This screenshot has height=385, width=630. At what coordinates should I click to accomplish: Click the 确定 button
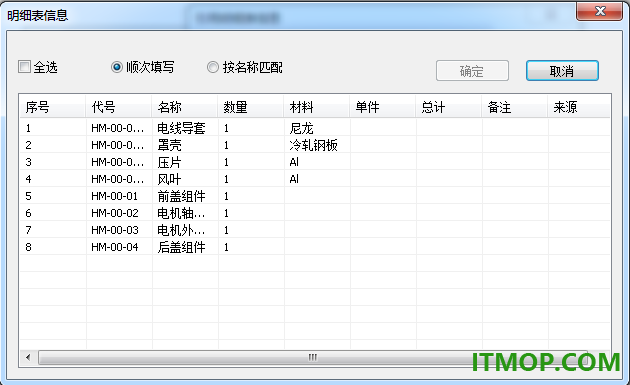pos(472,71)
